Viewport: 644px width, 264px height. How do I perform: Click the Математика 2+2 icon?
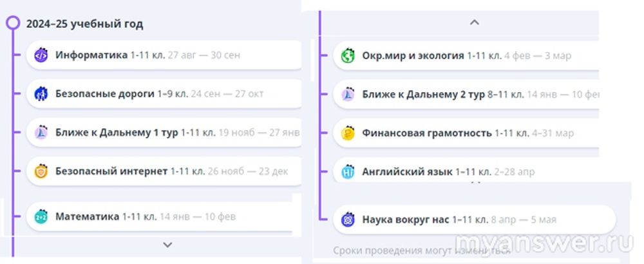click(x=41, y=217)
